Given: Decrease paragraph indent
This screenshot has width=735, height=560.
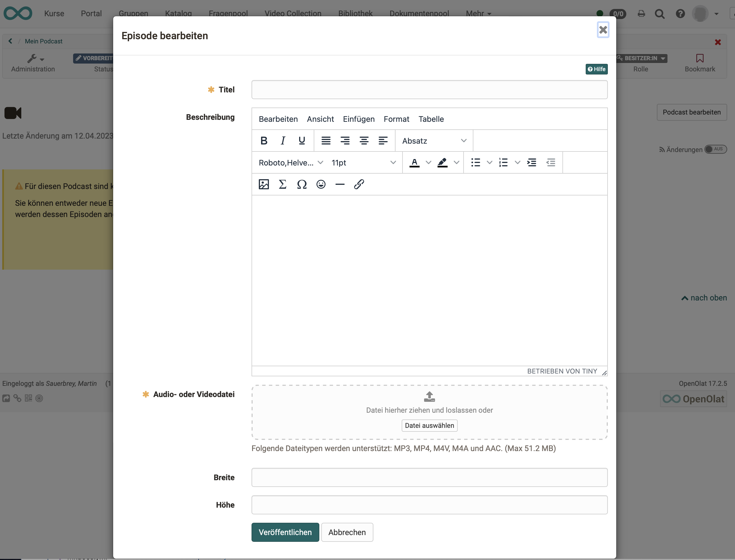Looking at the screenshot, I should [551, 163].
